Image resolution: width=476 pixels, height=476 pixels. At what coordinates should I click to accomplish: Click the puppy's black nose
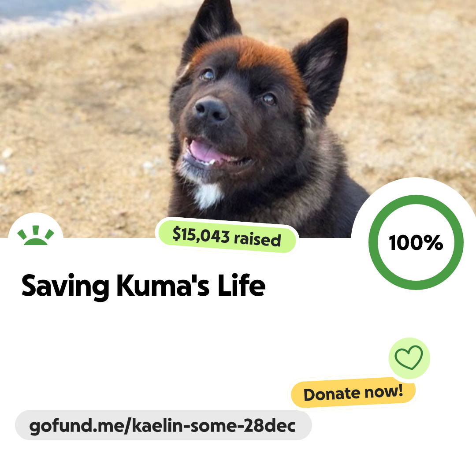(211, 109)
